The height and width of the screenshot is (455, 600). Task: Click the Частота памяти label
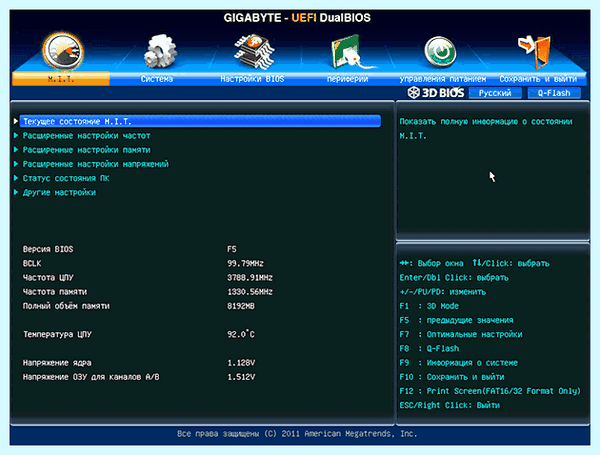coord(55,292)
